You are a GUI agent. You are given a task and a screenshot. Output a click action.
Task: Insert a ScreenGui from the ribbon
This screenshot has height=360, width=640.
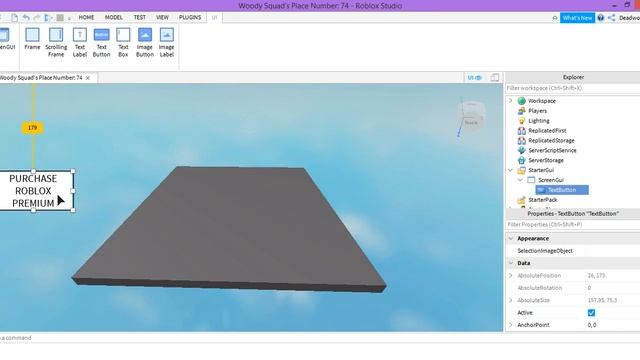(x=6, y=39)
